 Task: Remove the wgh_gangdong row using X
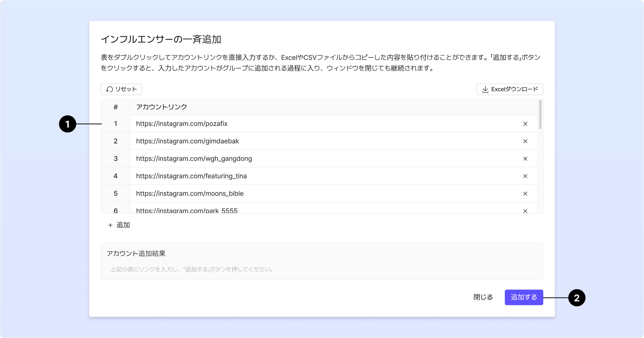point(525,159)
